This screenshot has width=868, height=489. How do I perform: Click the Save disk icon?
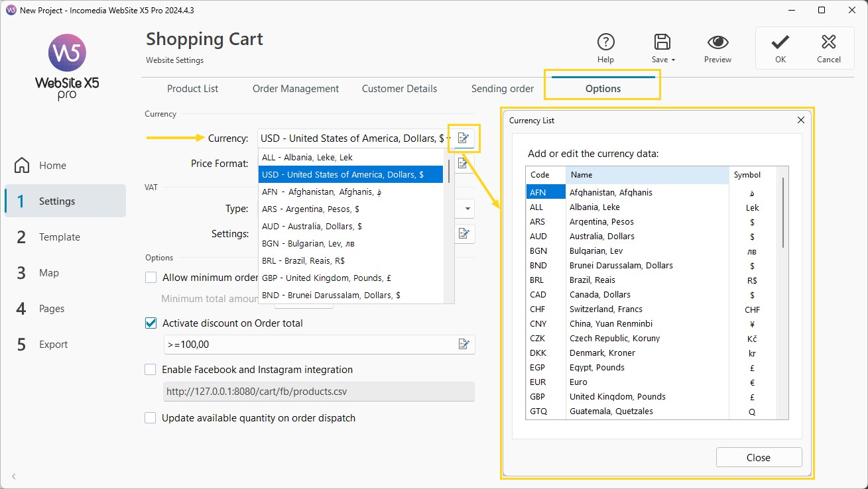661,42
